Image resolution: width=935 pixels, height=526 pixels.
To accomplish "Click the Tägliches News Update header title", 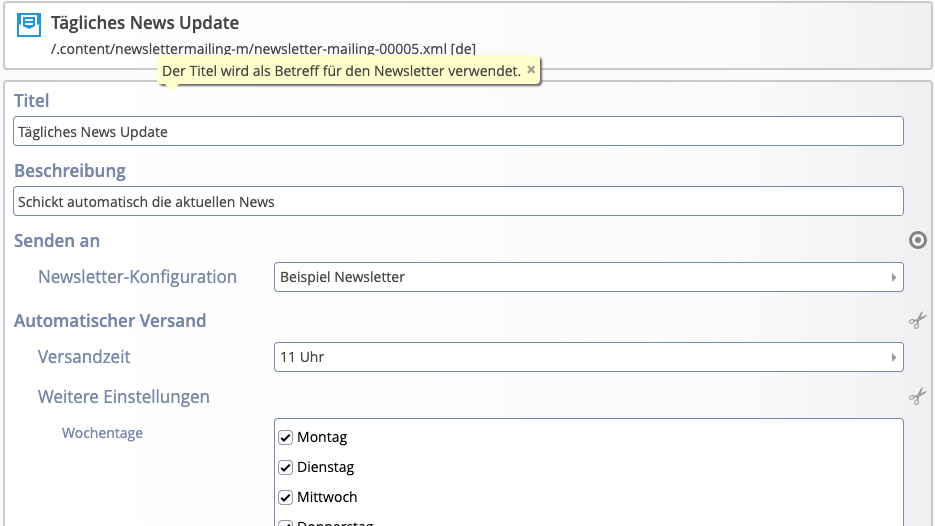I will [145, 23].
